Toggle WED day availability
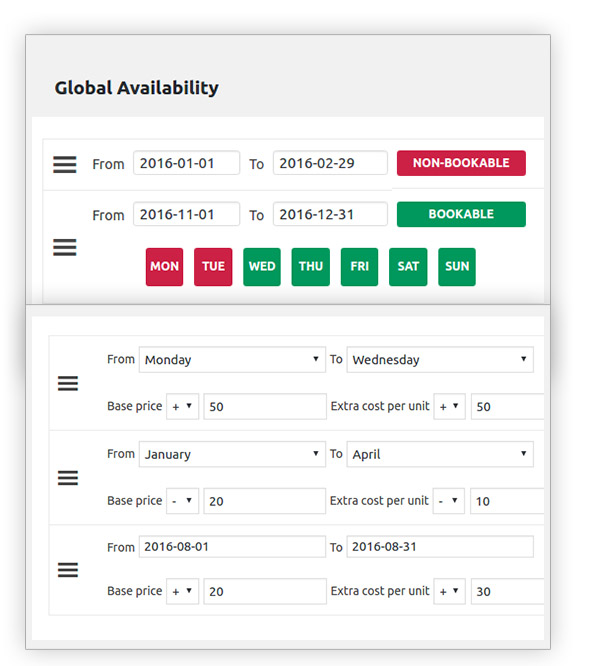Image resolution: width=600 pixels, height=666 pixels. 262,267
